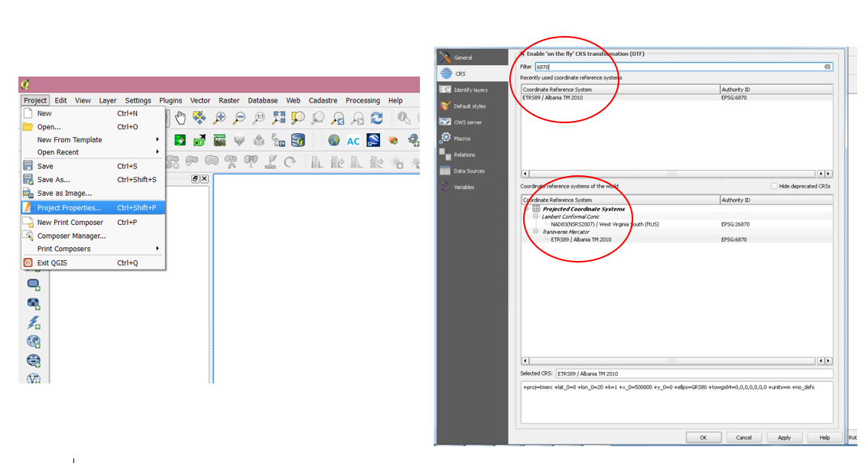
Task: Switch to Identify layers tab
Action: tap(472, 90)
